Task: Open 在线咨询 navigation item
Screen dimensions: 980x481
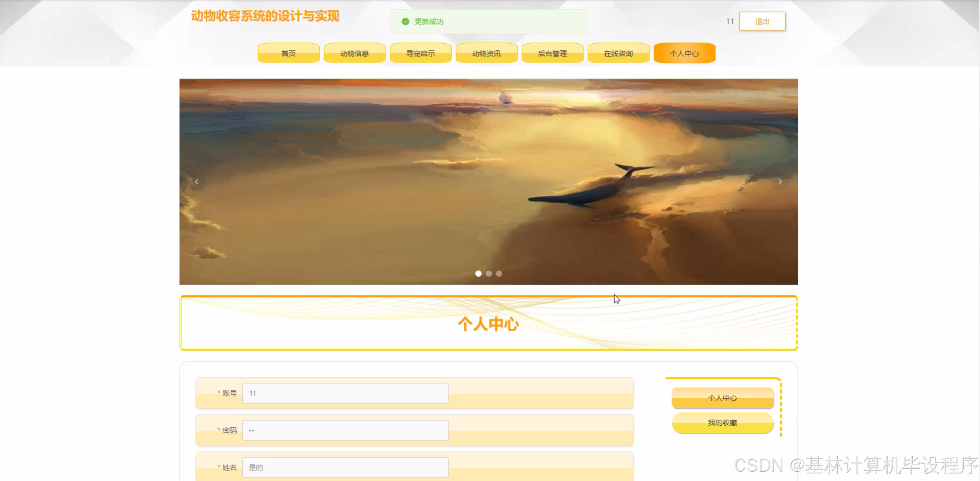Action: pyautogui.click(x=618, y=53)
